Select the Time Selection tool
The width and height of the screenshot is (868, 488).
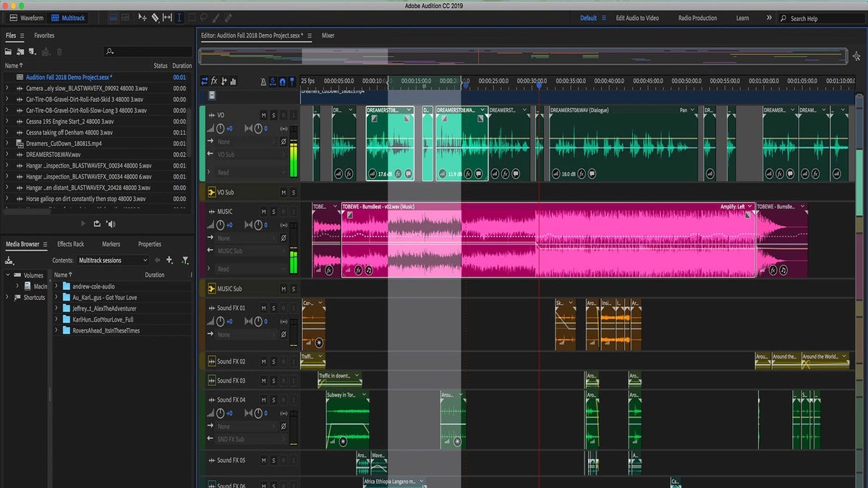179,18
